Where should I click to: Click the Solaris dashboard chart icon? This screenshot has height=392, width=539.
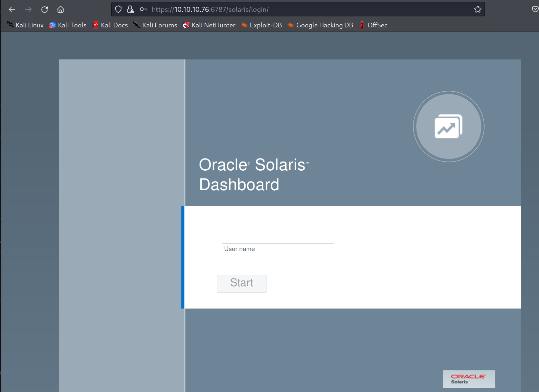click(448, 127)
